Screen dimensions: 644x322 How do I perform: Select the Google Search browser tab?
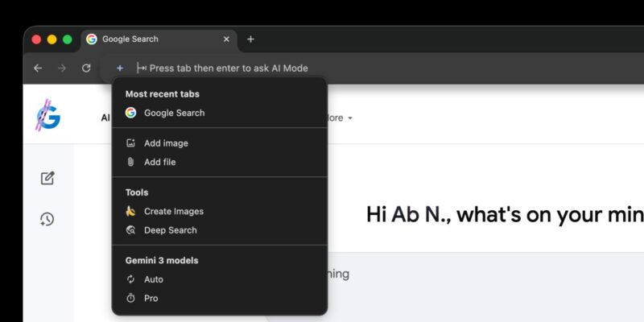pyautogui.click(x=159, y=39)
